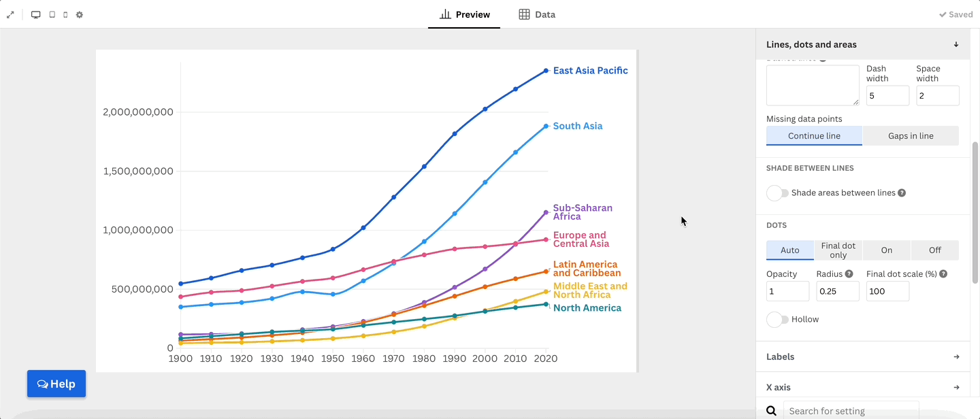Select the mobile preview icon
This screenshot has height=419, width=980.
point(65,14)
